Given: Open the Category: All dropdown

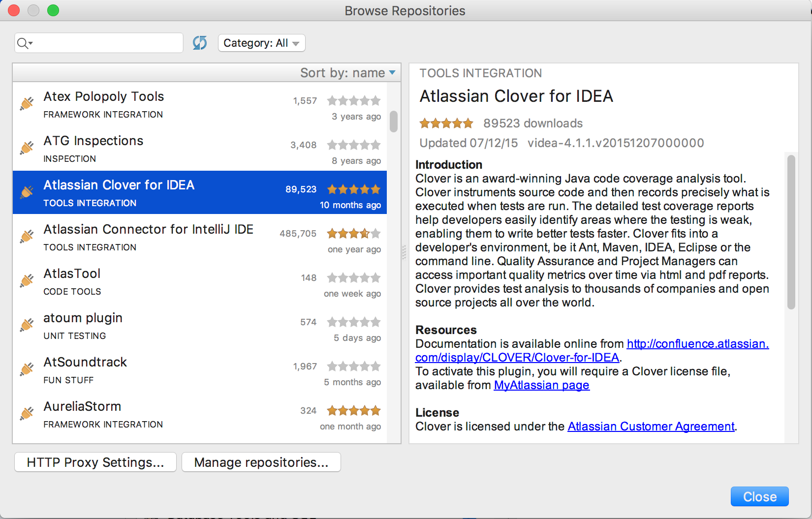Looking at the screenshot, I should [262, 43].
